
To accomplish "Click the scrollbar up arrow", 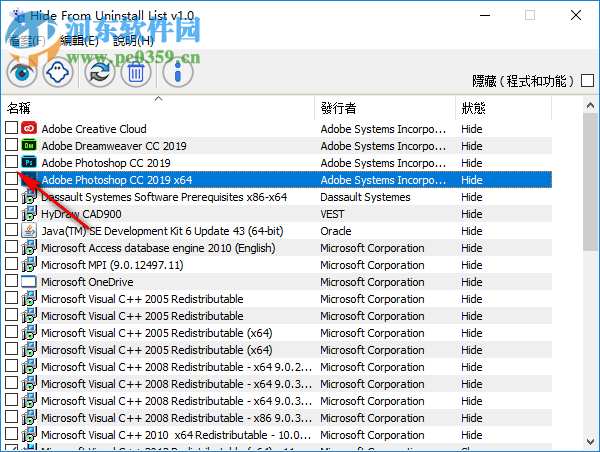I will click(590, 105).
